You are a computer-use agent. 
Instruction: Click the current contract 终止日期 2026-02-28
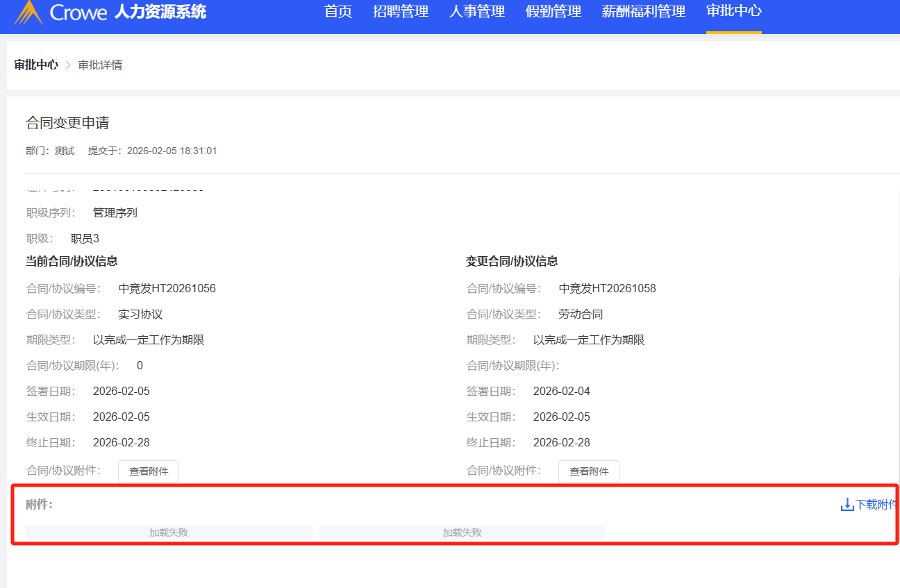click(x=122, y=443)
